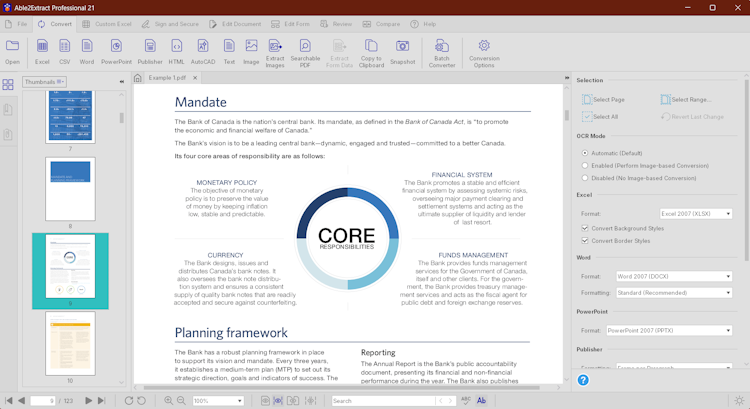Select the CSV conversion icon

pos(65,46)
